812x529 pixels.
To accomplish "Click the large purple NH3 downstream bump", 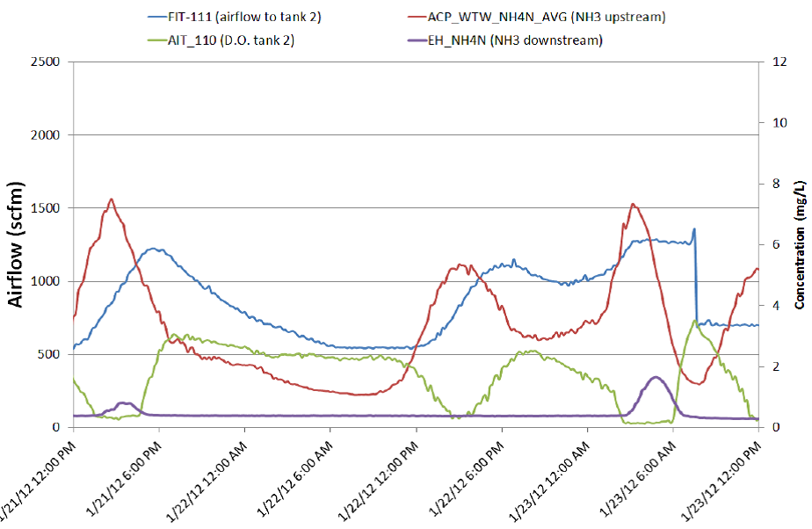I will 656,377.
